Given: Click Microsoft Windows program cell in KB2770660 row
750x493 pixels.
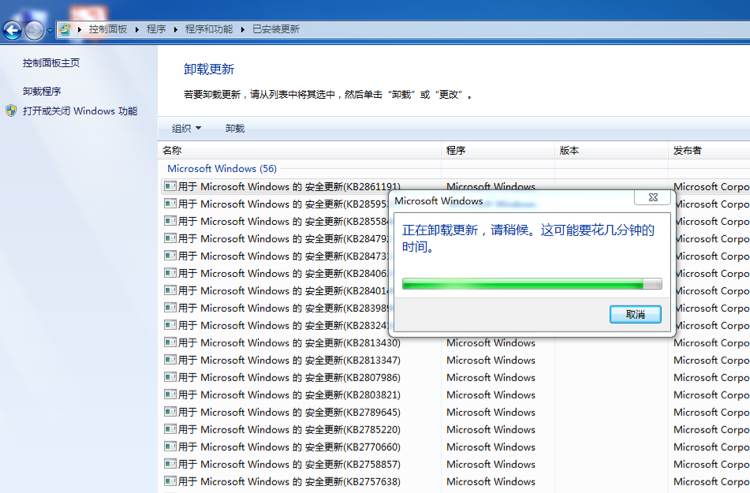Looking at the screenshot, I should (491, 447).
